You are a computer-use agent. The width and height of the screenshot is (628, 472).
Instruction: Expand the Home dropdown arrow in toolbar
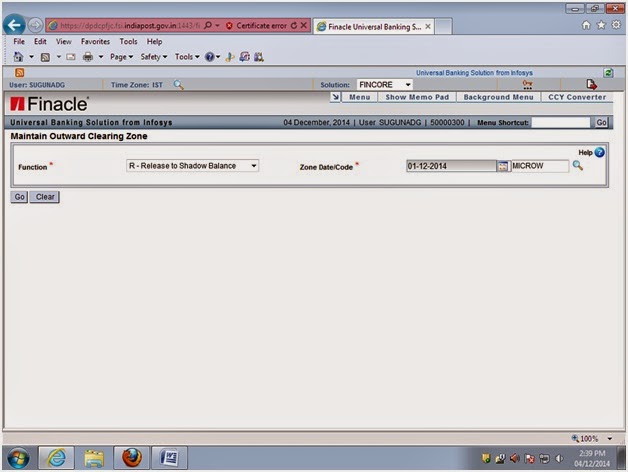tap(31, 57)
